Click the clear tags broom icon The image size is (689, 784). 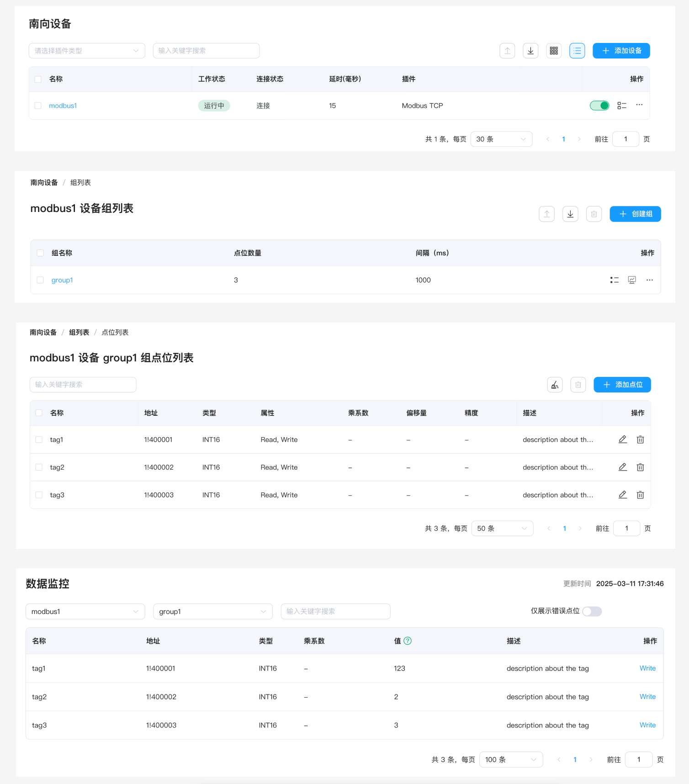point(555,385)
